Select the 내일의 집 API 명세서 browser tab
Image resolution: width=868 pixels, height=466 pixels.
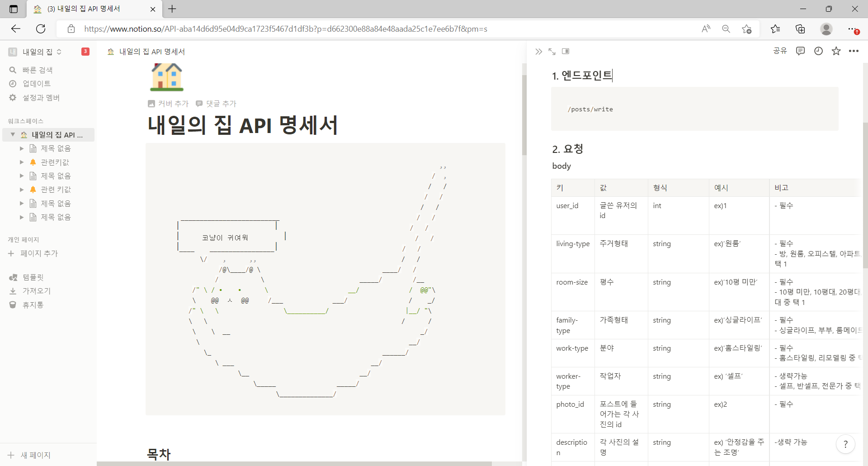coord(84,9)
